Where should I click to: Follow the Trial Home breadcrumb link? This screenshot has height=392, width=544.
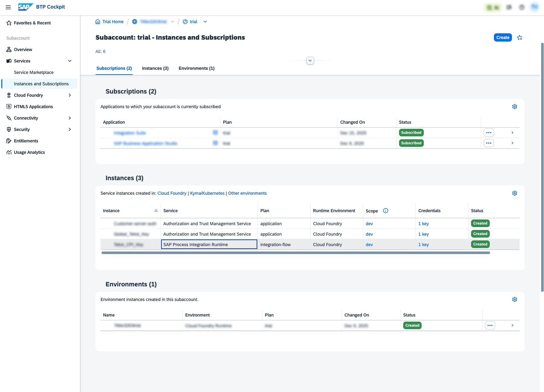(x=113, y=22)
